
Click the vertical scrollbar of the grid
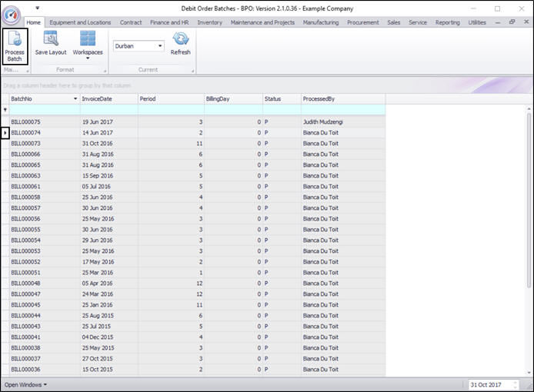529,231
